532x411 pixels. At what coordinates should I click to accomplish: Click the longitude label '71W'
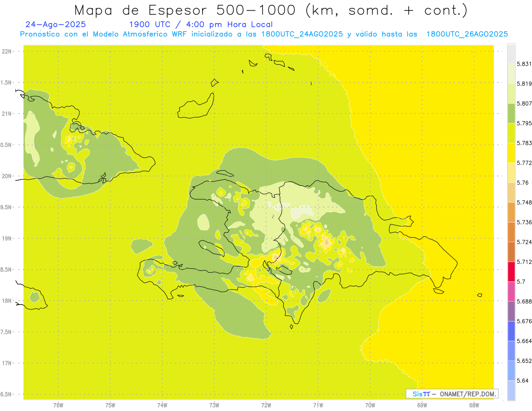click(x=318, y=405)
